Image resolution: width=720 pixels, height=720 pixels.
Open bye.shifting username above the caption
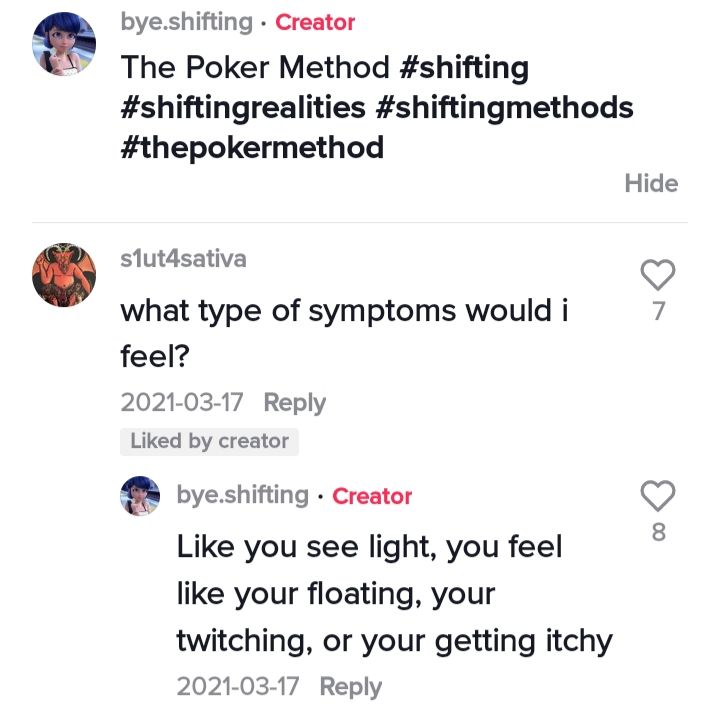pyautogui.click(x=186, y=21)
